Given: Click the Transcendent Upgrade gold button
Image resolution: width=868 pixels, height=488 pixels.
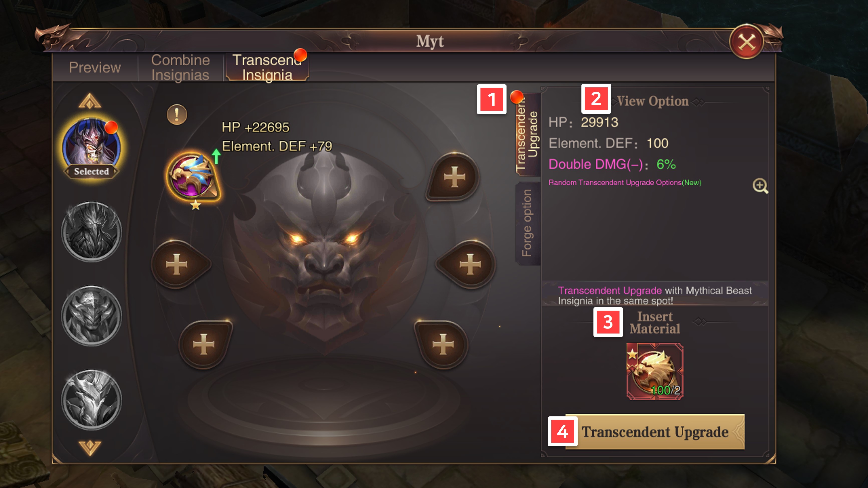Looking at the screenshot, I should coord(655,432).
